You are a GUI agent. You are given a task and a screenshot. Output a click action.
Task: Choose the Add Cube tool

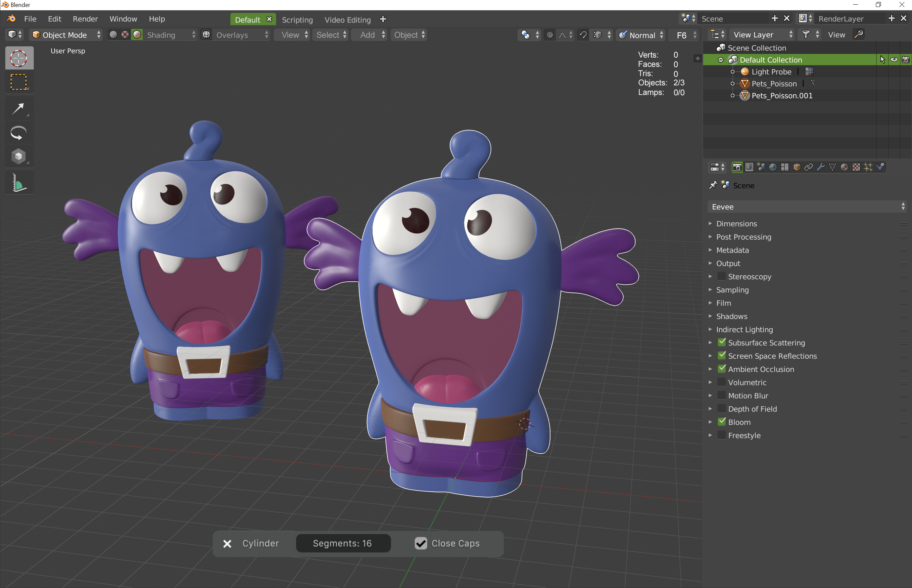[x=19, y=156]
